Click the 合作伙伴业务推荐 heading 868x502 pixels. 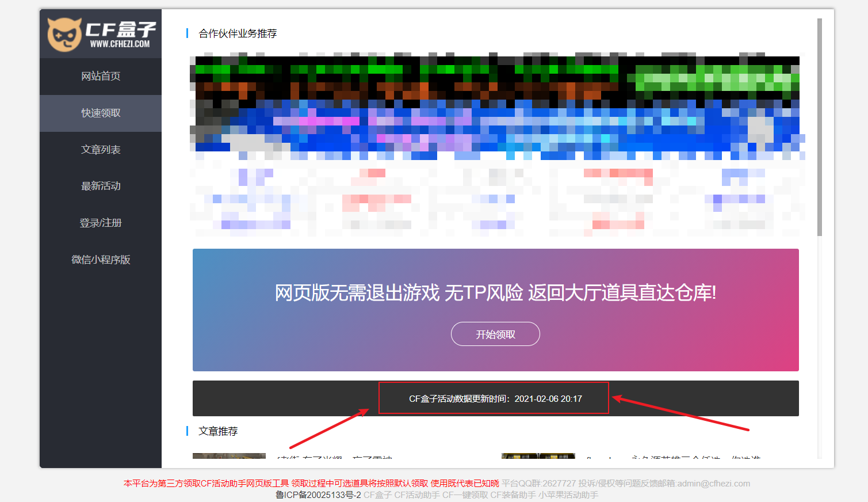(x=238, y=33)
